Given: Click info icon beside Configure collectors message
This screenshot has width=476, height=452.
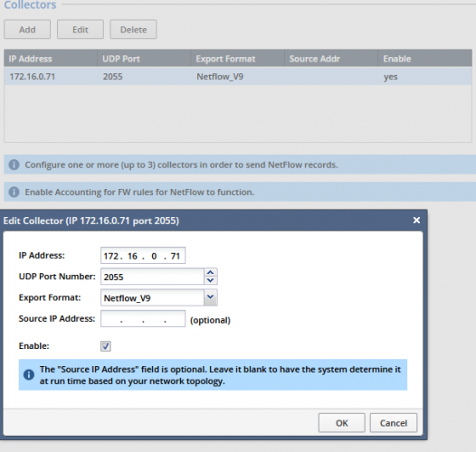Looking at the screenshot, I should click(x=14, y=165).
